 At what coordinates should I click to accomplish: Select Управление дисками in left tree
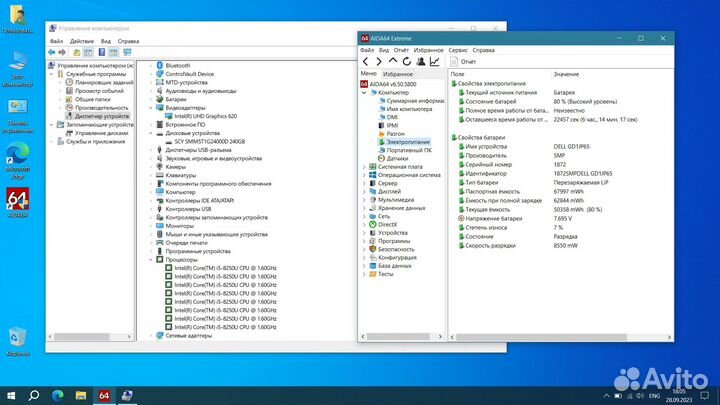click(103, 132)
